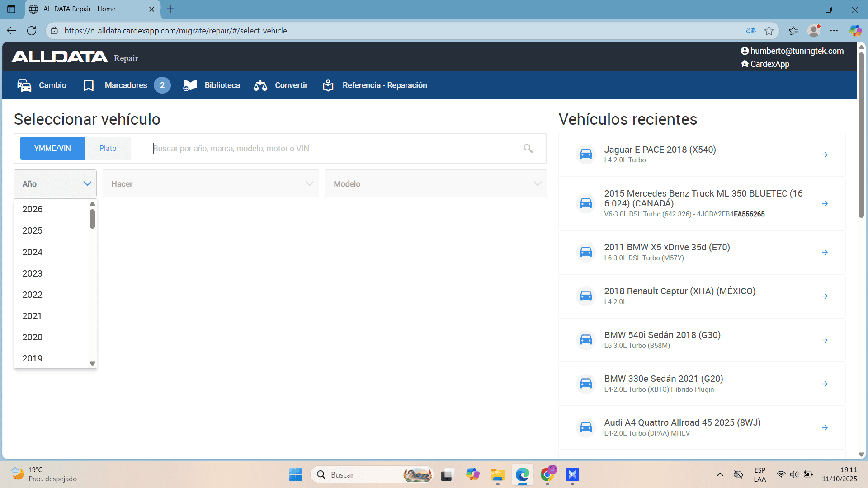Open Referencia - Reparación icon
868x488 pixels.
tap(328, 85)
